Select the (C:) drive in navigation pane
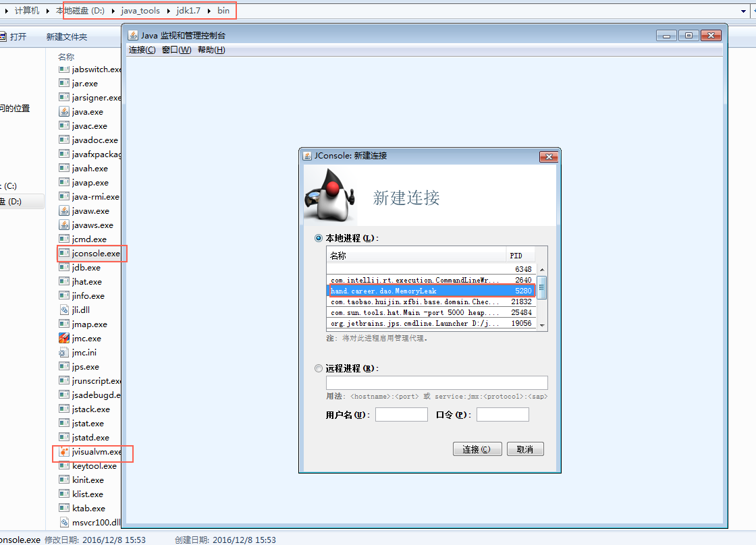This screenshot has width=756, height=545. [x=9, y=186]
